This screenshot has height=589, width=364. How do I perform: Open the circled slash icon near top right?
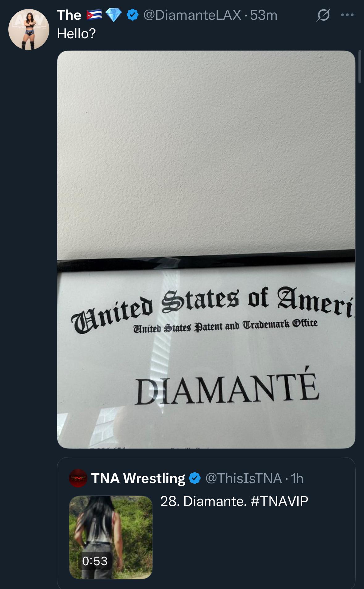coord(323,15)
